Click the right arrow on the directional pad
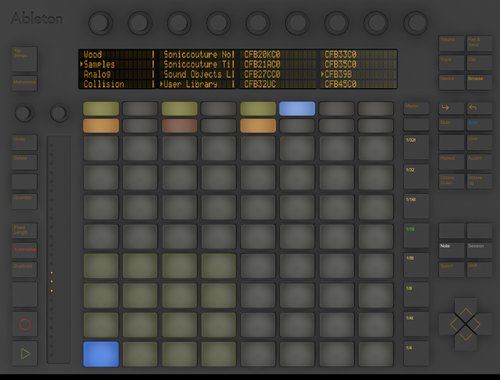 (x=481, y=324)
